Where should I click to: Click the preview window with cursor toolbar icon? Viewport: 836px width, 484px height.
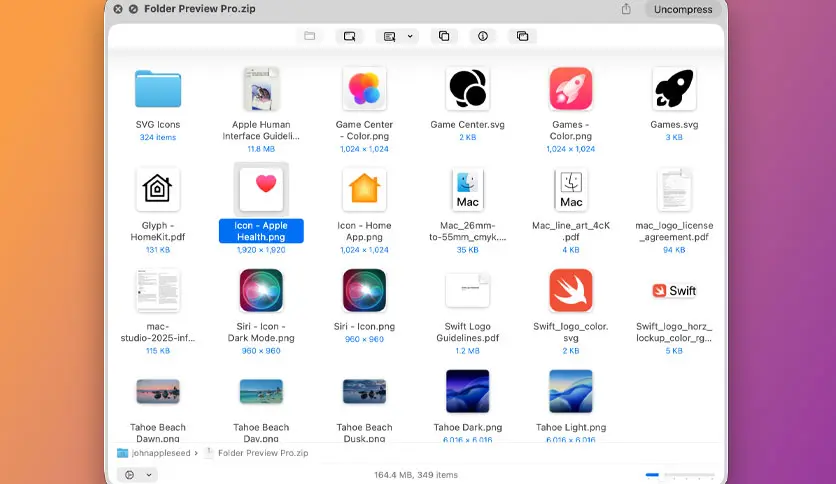click(349, 36)
